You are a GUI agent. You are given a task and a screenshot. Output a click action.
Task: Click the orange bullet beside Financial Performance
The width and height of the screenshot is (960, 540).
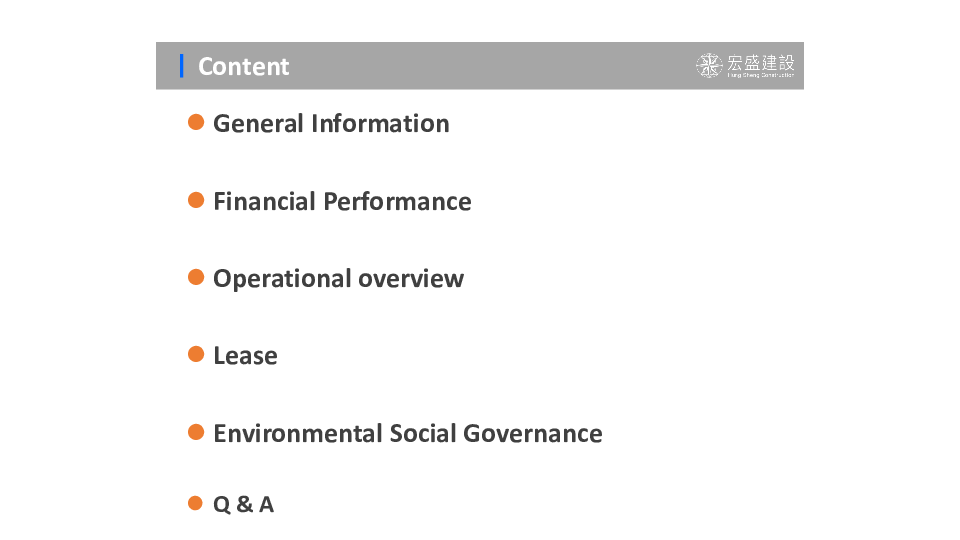[196, 200]
